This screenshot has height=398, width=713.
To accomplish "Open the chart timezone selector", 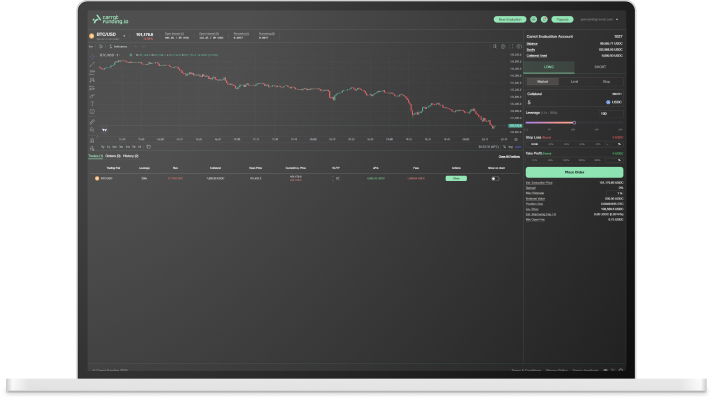I will point(488,147).
